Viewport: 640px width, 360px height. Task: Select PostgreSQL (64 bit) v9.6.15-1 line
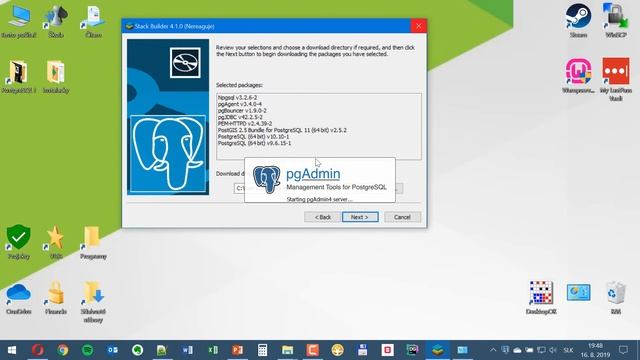(x=254, y=143)
